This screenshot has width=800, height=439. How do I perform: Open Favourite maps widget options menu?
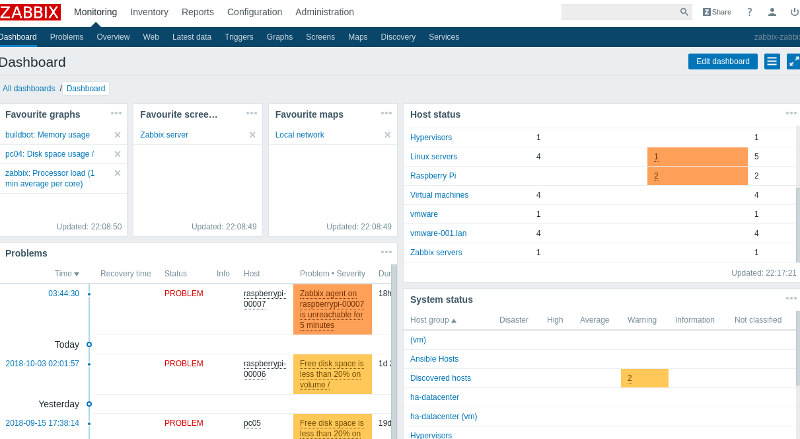(x=386, y=113)
